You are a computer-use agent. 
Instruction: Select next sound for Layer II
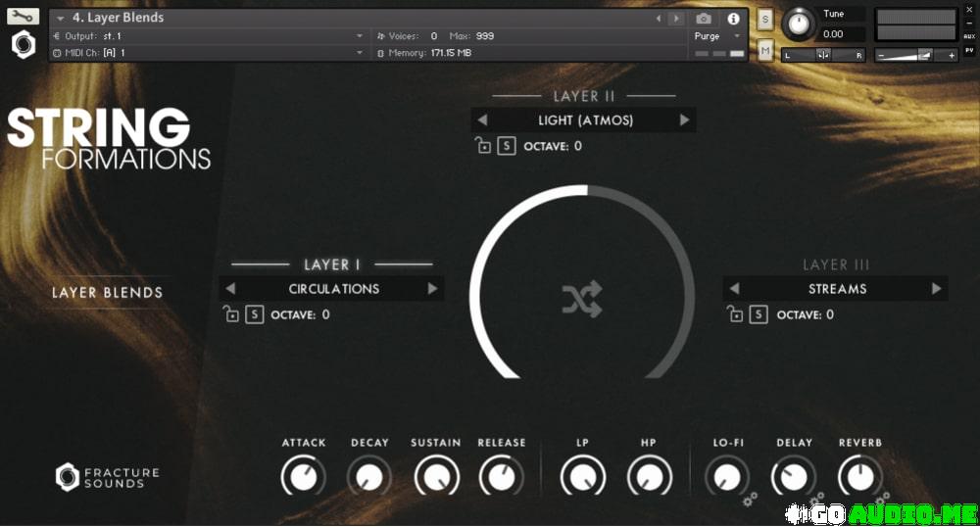click(x=684, y=120)
